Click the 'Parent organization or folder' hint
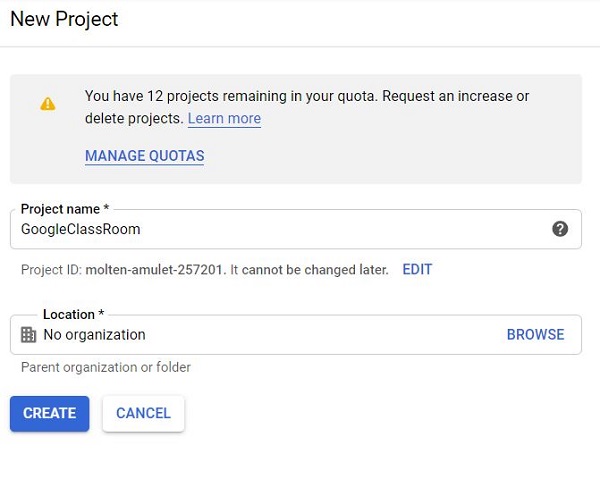This screenshot has width=600, height=479. 106,367
